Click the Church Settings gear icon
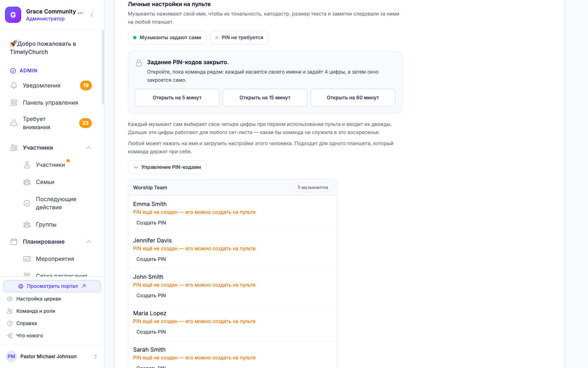The image size is (588, 368). point(10,299)
